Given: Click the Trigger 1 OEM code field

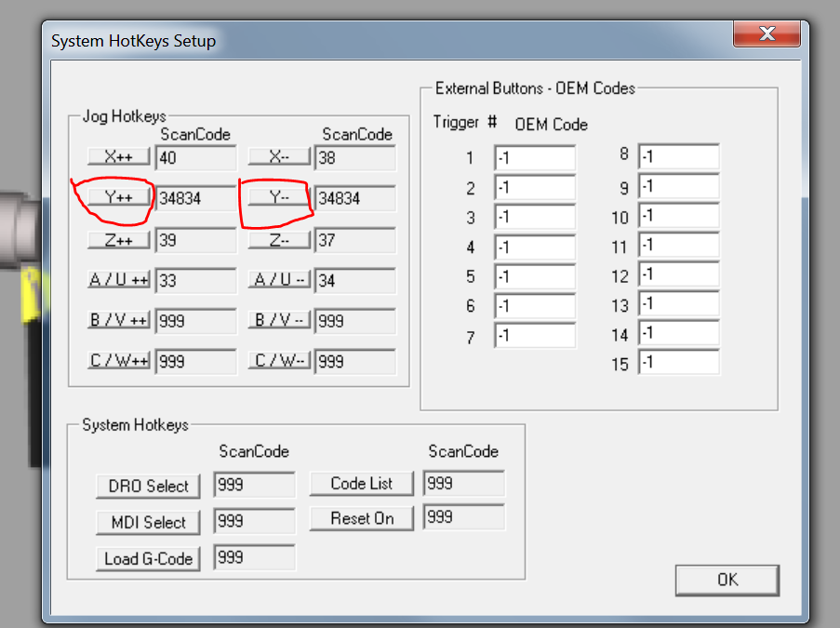Looking at the screenshot, I should coord(534,158).
